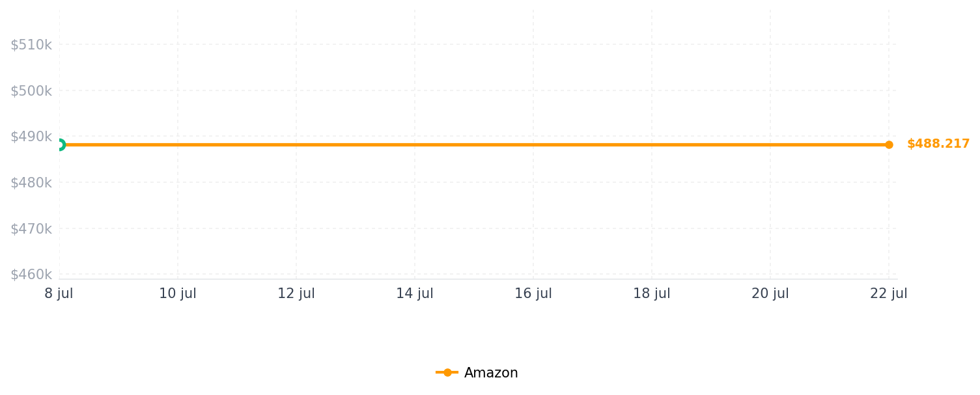Select the $490k y-axis label
980x395 pixels.
point(31,137)
